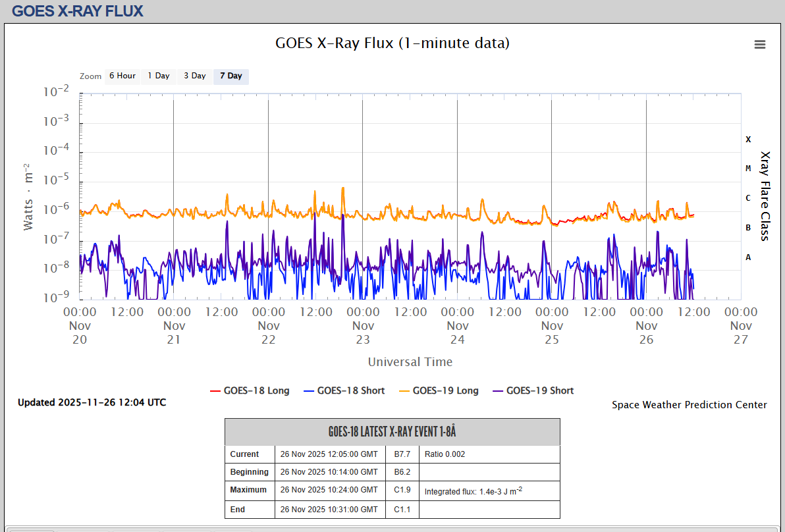Viewport: 785px width, 532px height.
Task: Select the 6 Hour zoom range
Action: pyautogui.click(x=122, y=76)
